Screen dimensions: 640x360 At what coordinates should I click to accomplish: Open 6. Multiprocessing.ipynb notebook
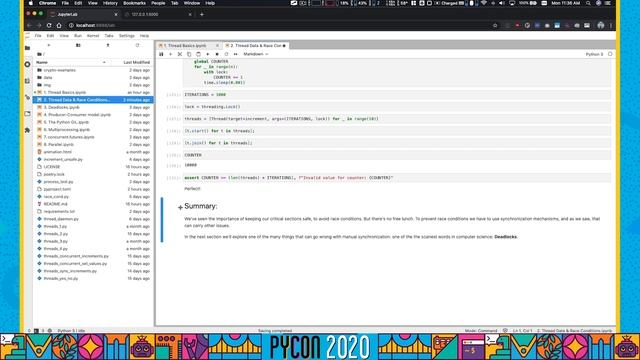pyautogui.click(x=93, y=129)
